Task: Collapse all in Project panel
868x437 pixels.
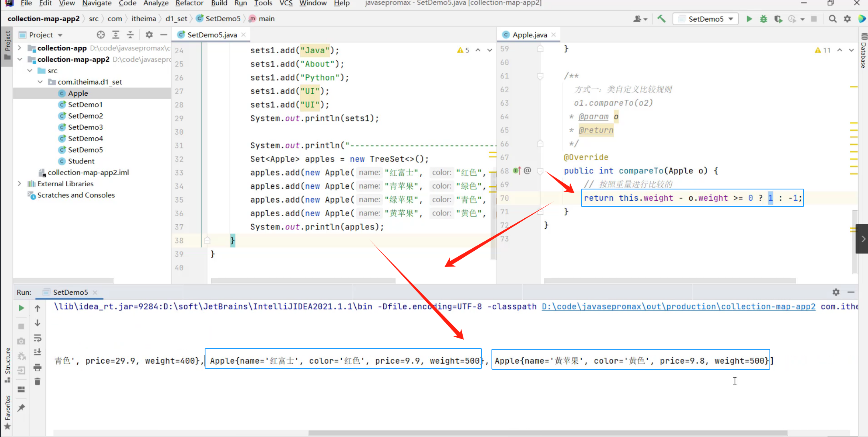Action: [x=130, y=35]
